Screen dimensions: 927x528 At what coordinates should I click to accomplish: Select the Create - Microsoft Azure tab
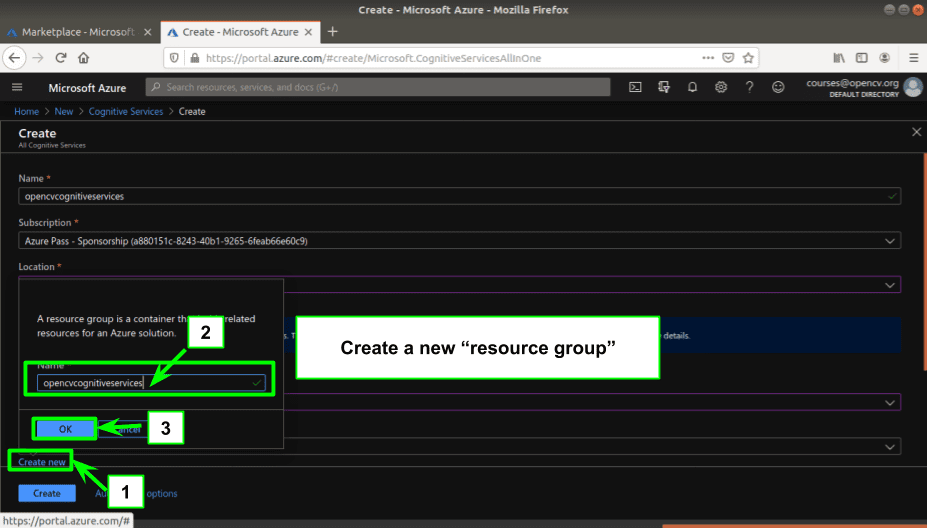click(x=240, y=32)
